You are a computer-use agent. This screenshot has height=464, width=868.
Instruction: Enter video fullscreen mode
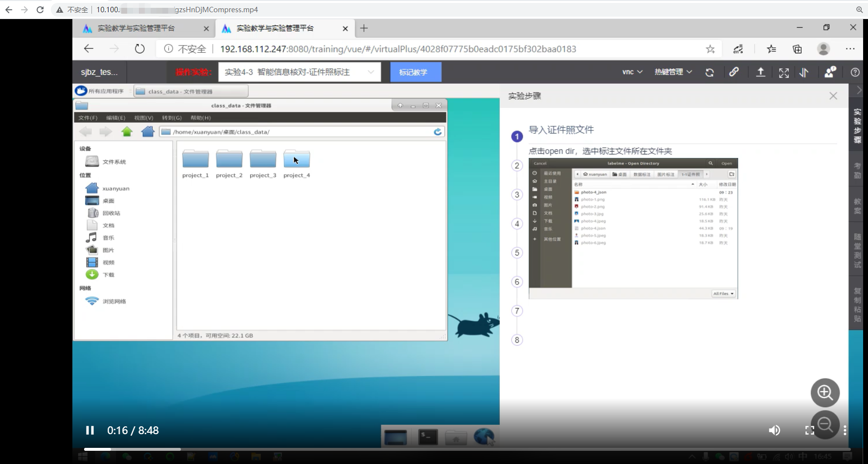[810, 430]
